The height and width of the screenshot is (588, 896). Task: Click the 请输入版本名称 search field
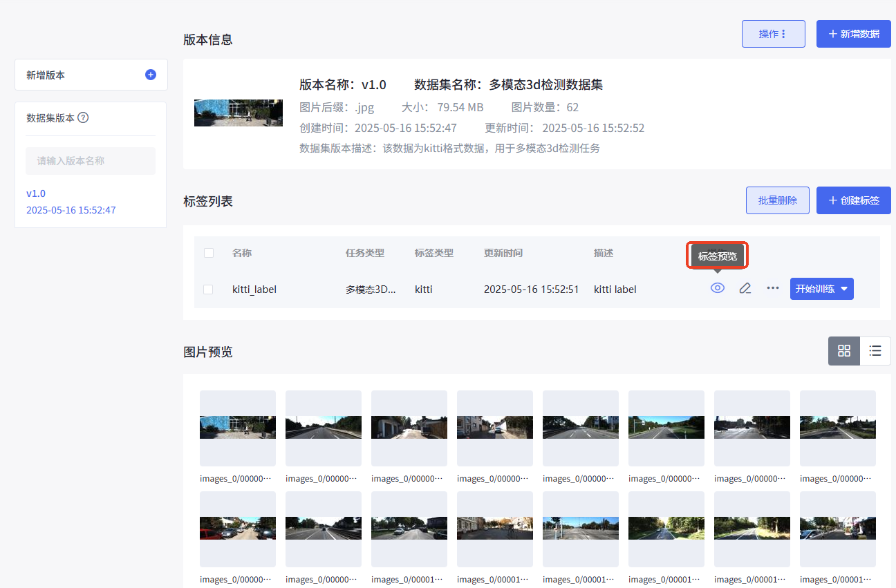pos(91,161)
